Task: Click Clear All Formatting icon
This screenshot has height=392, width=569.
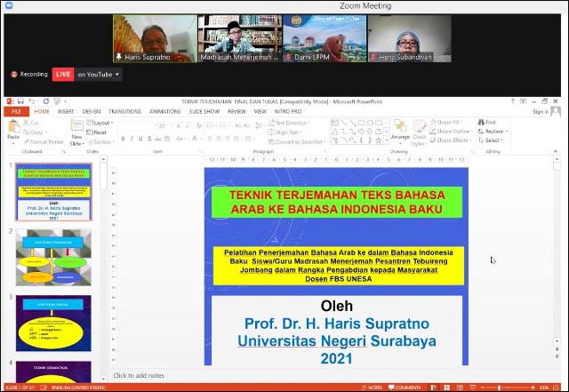Action: [198, 125]
